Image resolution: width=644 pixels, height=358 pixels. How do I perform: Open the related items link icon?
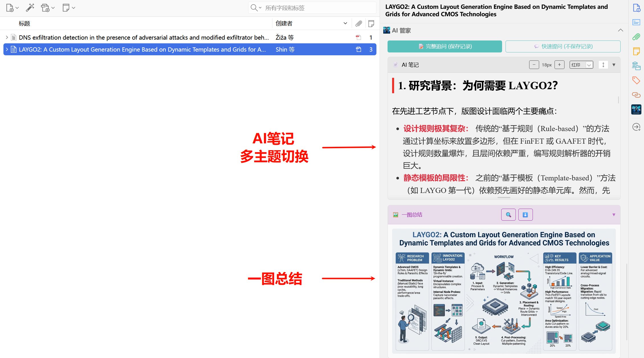click(x=636, y=95)
